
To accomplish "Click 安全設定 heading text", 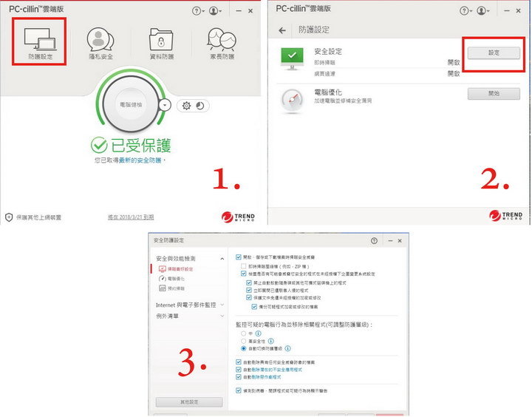I will [328, 51].
